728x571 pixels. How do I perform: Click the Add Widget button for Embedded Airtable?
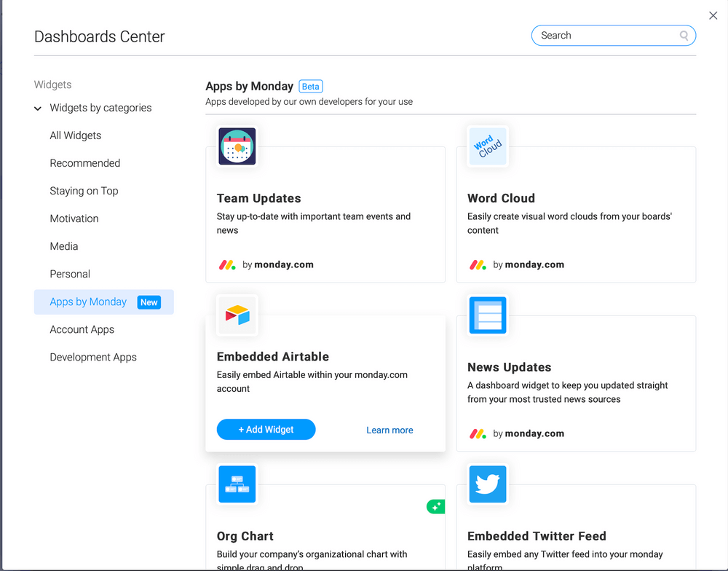[x=266, y=430]
